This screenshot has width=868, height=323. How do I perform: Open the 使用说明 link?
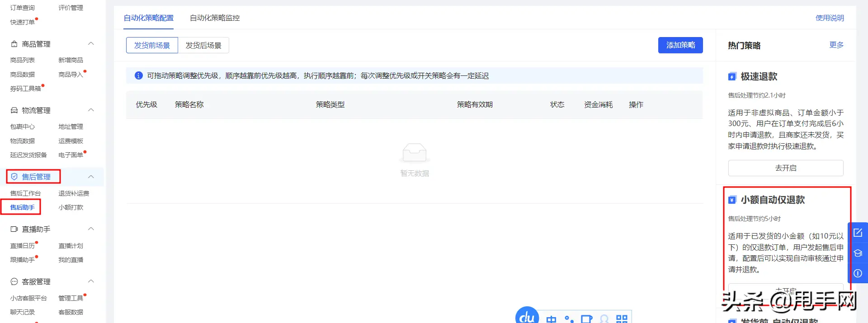point(829,18)
